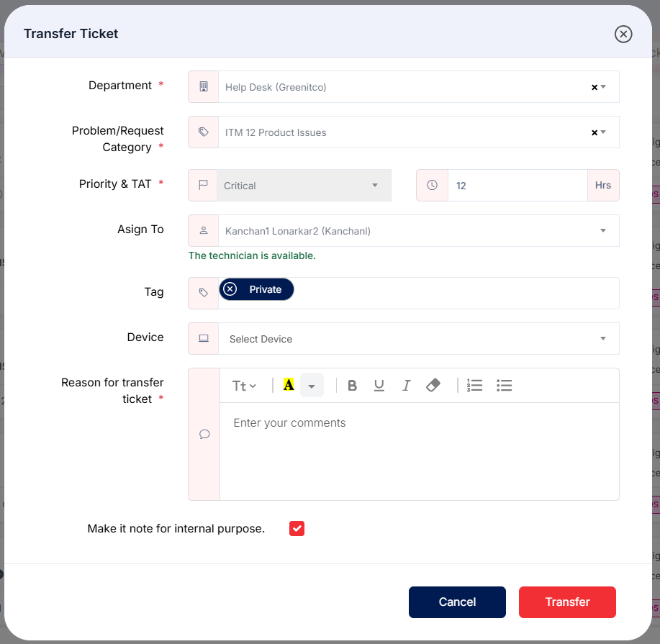Remove the Private tag
660x644 pixels.
coord(230,289)
